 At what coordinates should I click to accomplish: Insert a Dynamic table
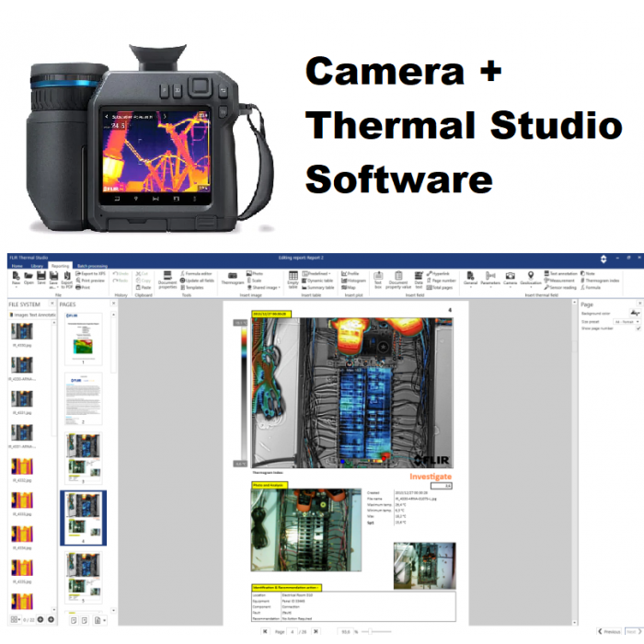317,281
